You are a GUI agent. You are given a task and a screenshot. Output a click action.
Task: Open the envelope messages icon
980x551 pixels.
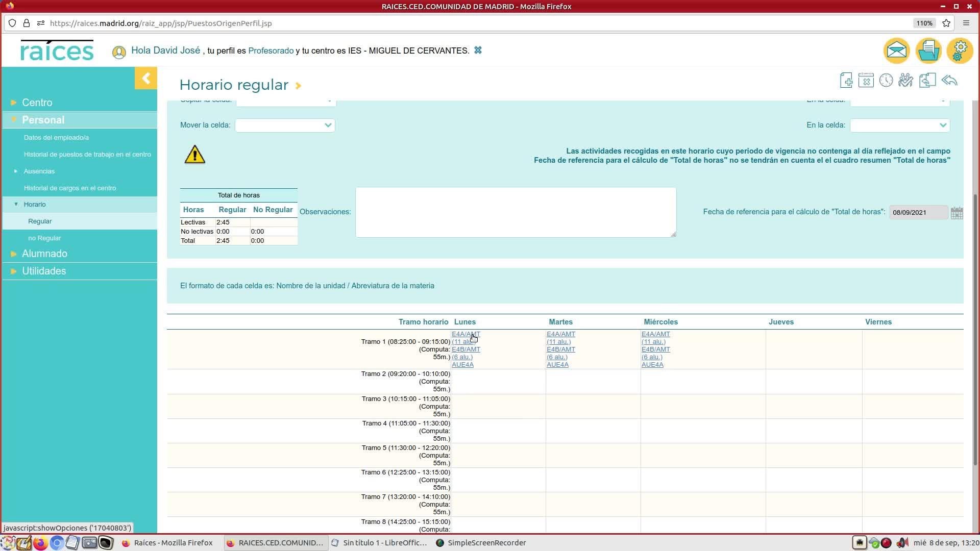click(x=897, y=51)
